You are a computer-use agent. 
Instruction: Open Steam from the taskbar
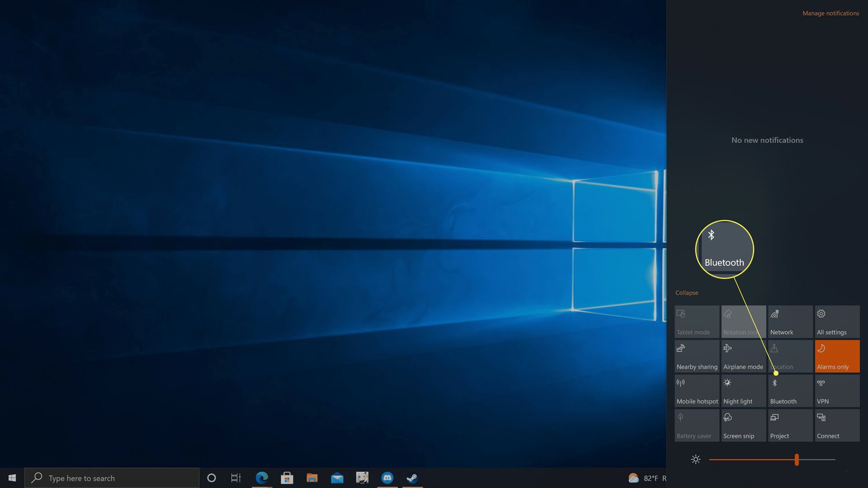click(x=412, y=478)
